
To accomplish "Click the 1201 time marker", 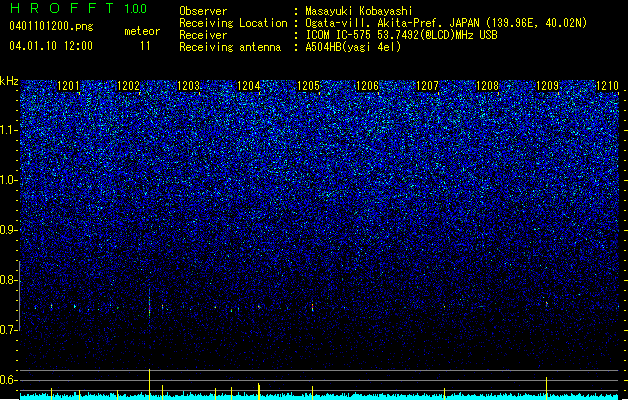I will coord(68,86).
